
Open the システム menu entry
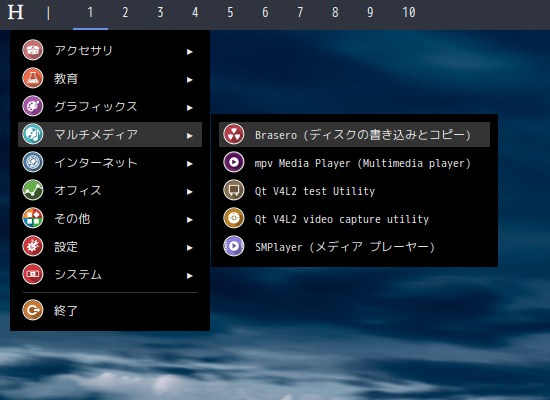(x=110, y=274)
